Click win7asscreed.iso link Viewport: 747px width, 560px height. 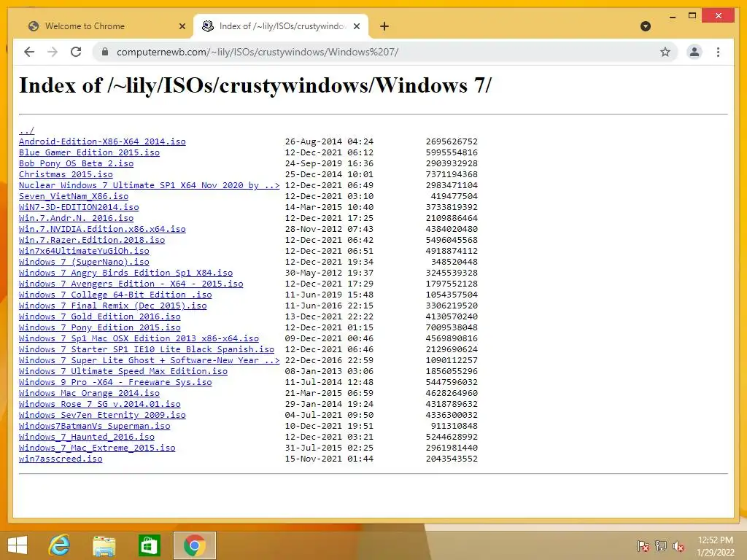click(x=61, y=459)
